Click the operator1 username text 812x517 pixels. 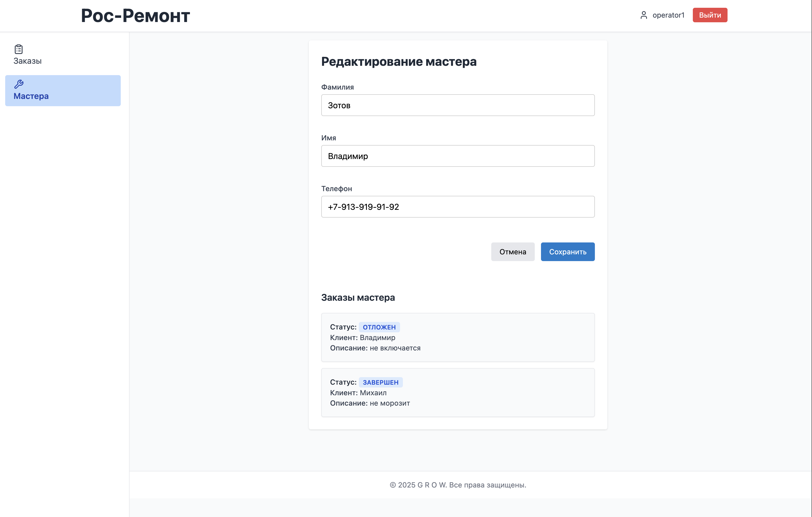668,15
